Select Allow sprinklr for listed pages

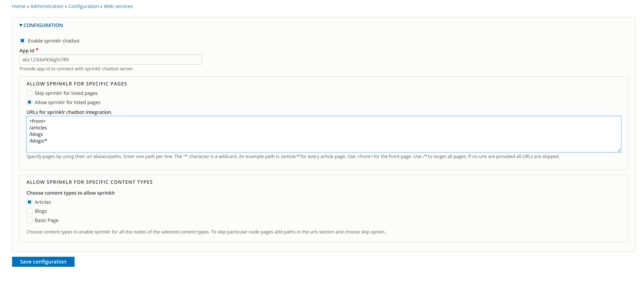29,102
